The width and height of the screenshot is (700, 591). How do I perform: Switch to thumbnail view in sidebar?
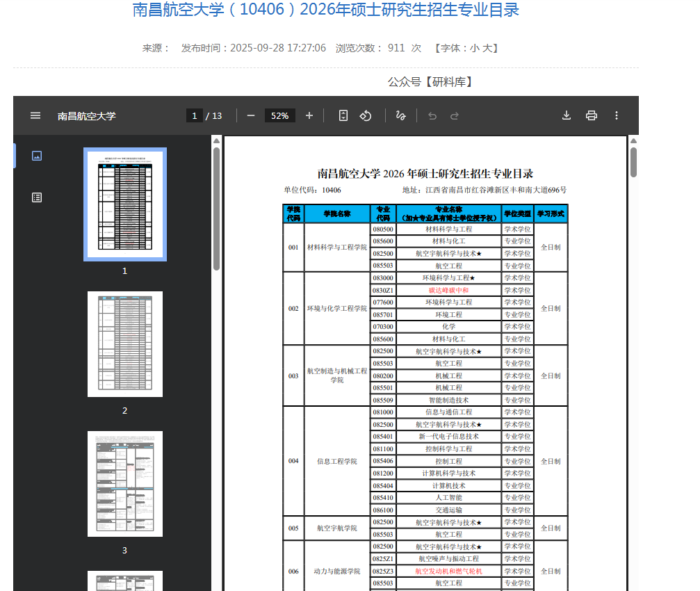[37, 156]
